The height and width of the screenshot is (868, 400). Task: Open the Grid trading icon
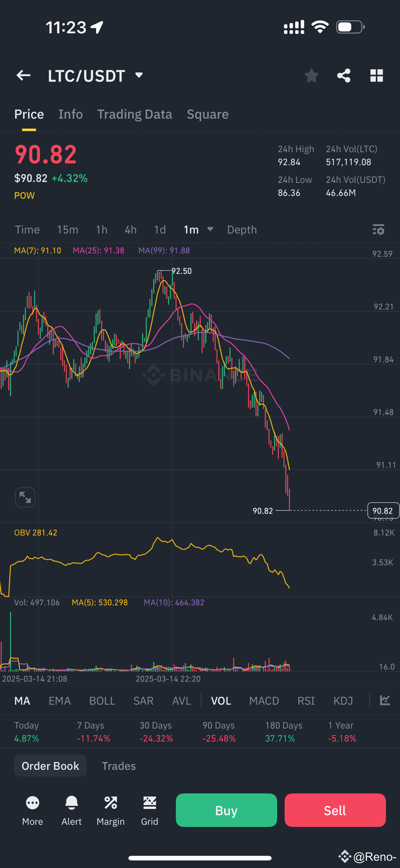pyautogui.click(x=150, y=803)
